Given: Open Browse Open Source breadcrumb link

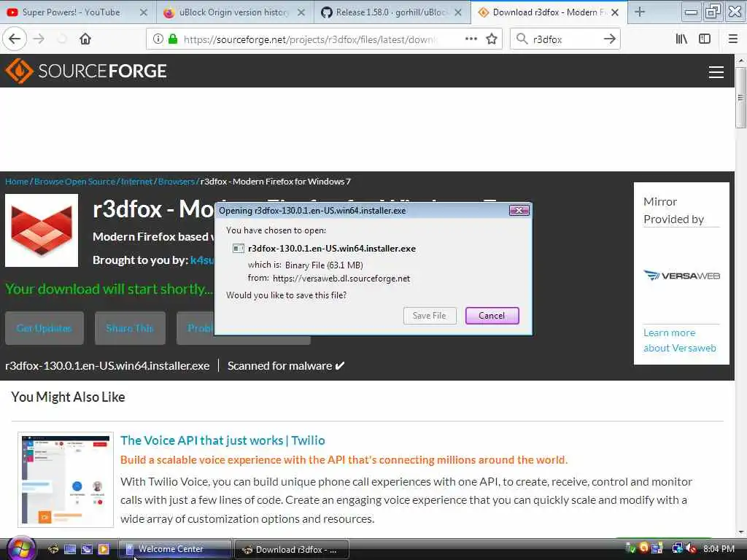Looking at the screenshot, I should point(75,182).
